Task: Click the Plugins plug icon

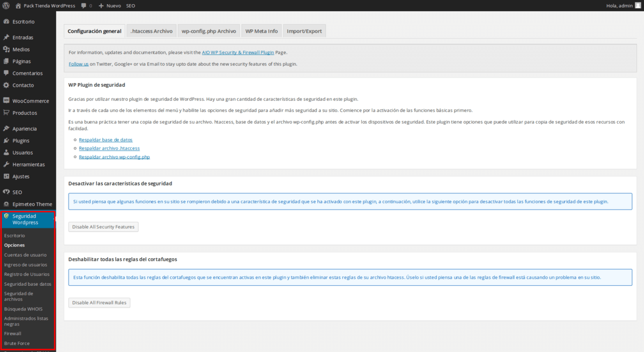Action: point(6,140)
